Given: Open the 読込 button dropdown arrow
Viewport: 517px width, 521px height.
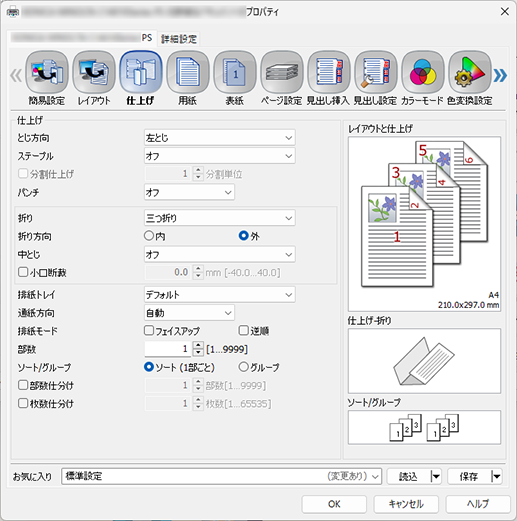Looking at the screenshot, I should (x=435, y=476).
